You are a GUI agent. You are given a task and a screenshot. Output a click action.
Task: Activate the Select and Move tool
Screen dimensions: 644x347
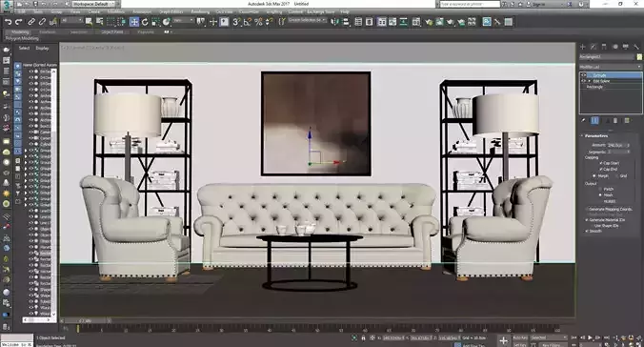134,22
